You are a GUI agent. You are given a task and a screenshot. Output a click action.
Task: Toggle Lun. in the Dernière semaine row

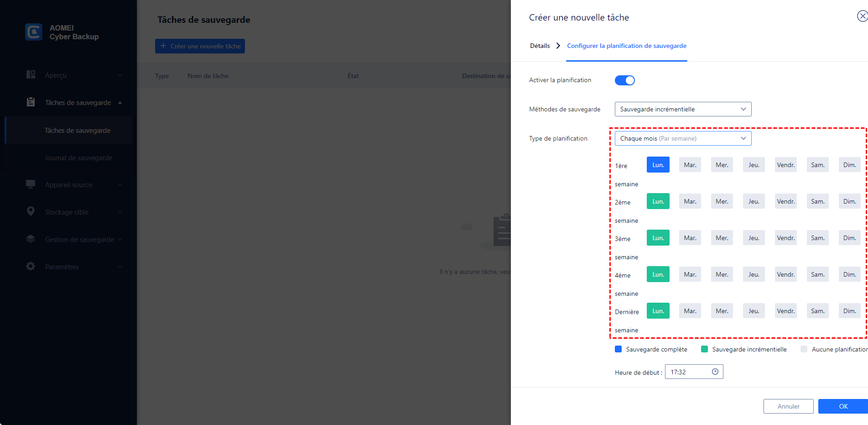point(658,311)
